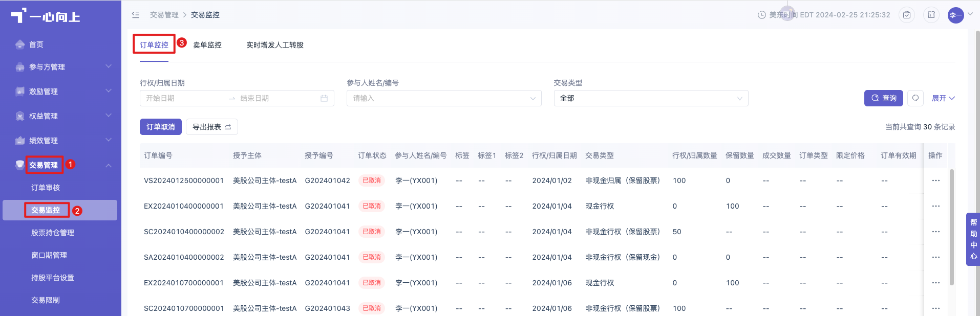The height and width of the screenshot is (316, 980).
Task: Open the actions menu for order SC2024010700000001
Action: click(936, 308)
